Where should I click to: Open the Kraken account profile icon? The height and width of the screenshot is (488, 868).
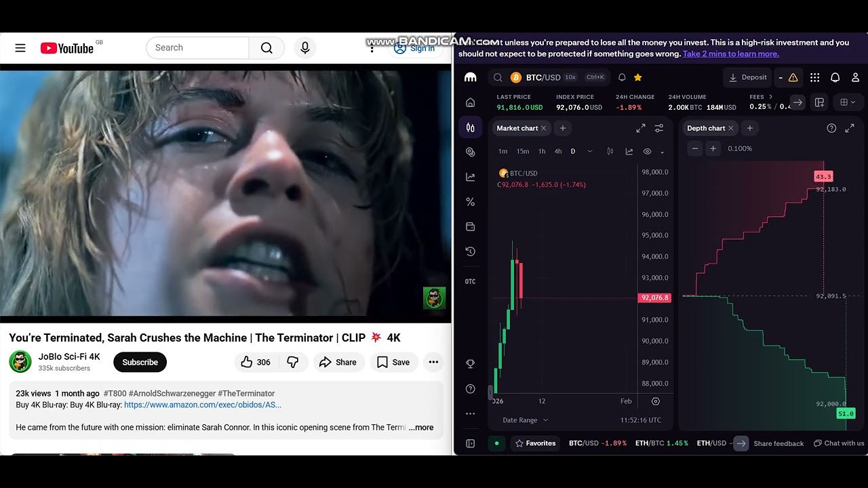pos(855,77)
